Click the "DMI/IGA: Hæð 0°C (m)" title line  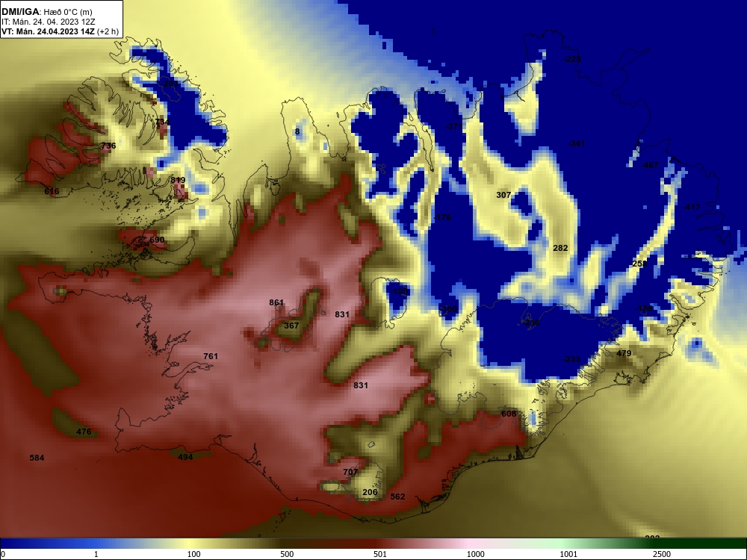47,12
